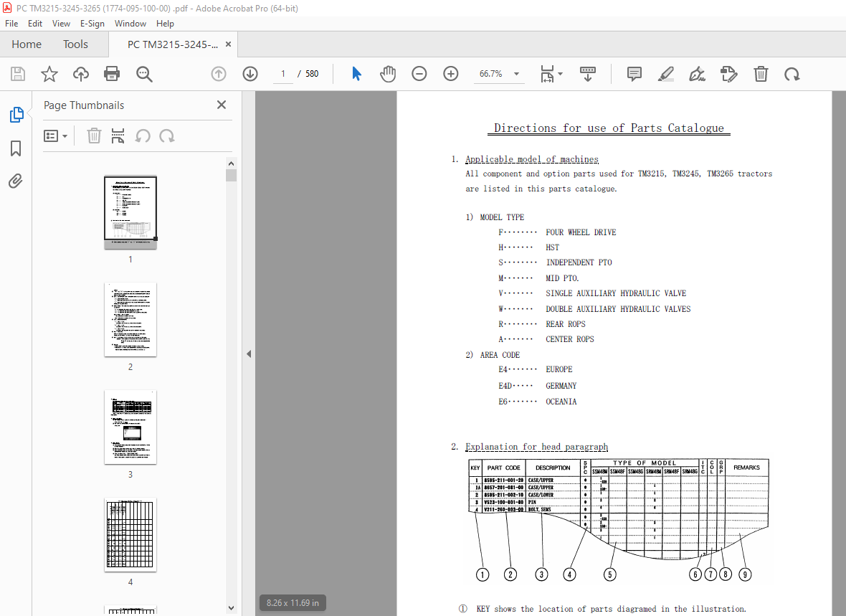Open the Attachments paperclip panel
Viewport: 846px width, 616px height.
point(16,181)
